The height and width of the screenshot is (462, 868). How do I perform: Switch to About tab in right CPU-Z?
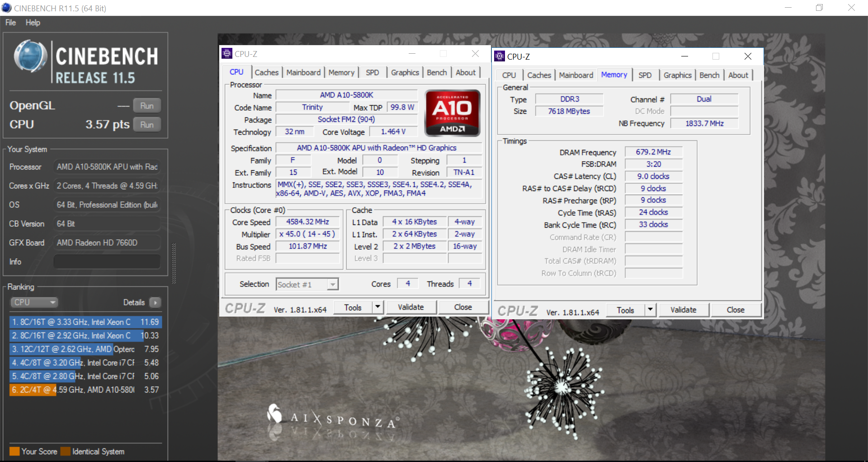click(x=738, y=75)
